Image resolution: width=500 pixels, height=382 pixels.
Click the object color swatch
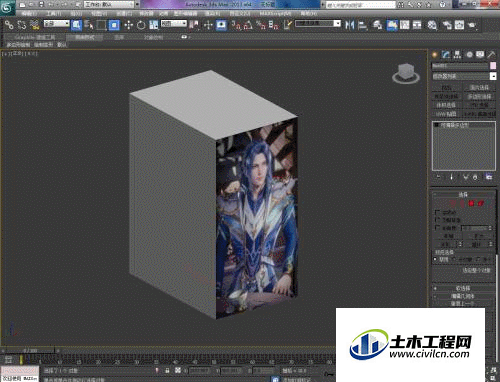493,66
